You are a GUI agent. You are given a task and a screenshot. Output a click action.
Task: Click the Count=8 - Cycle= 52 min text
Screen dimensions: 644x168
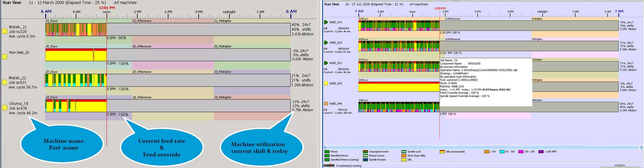(x=337, y=52)
